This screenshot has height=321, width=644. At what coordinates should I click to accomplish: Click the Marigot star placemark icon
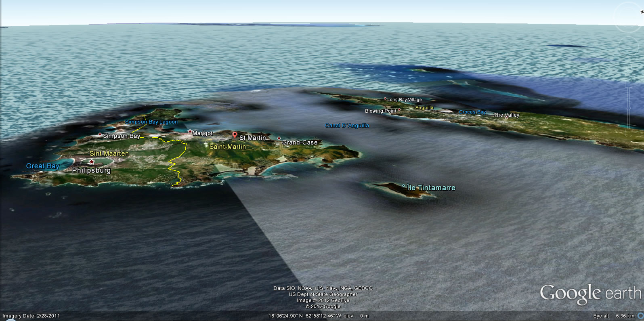pyautogui.click(x=190, y=131)
